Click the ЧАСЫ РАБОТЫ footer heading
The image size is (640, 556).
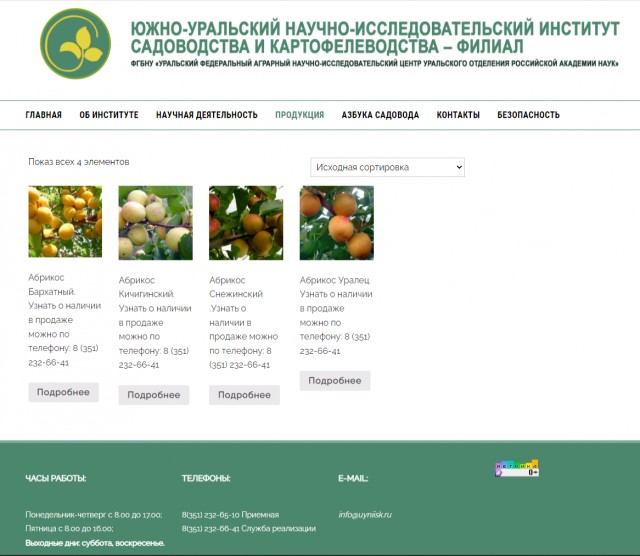tap(56, 478)
